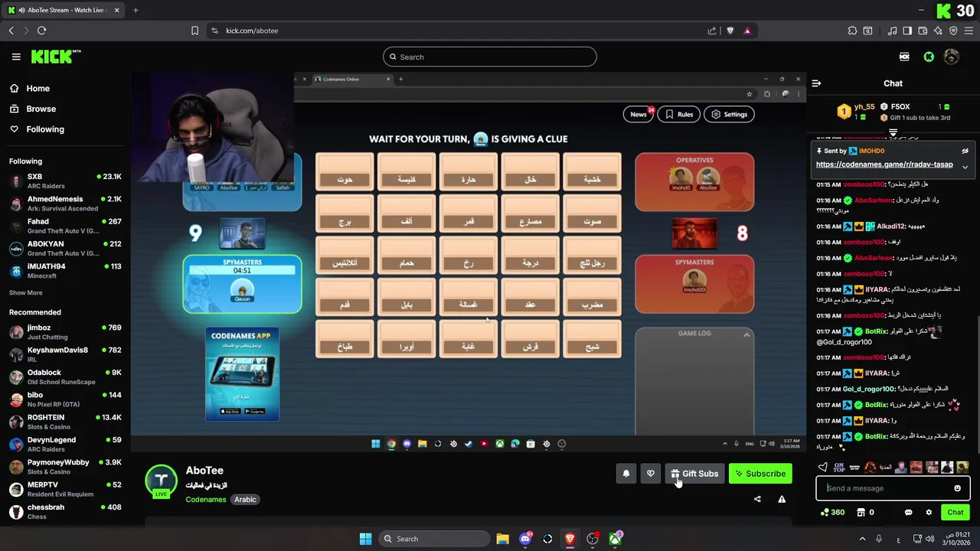980x551 pixels.
Task: Report the stream with warning icon
Action: pos(782,499)
